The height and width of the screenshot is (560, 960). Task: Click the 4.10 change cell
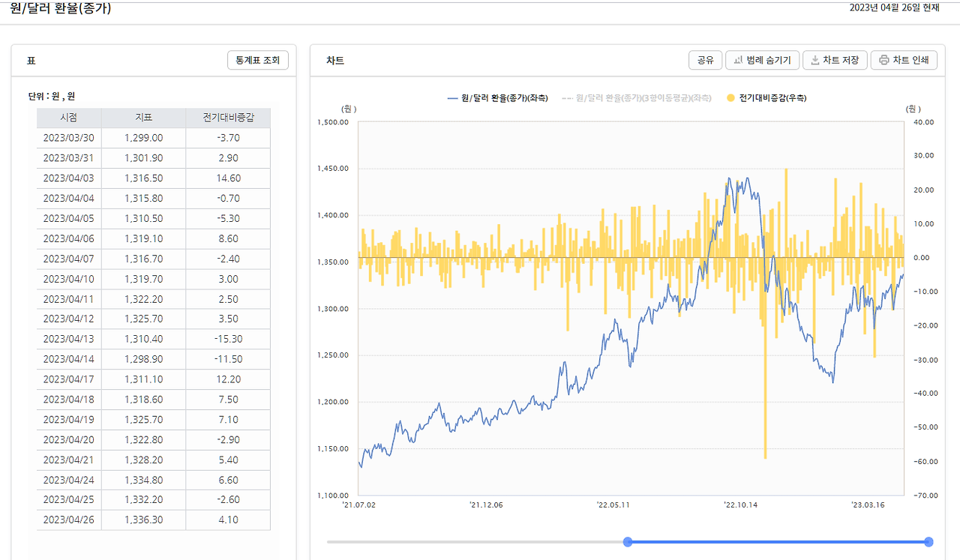pyautogui.click(x=228, y=520)
